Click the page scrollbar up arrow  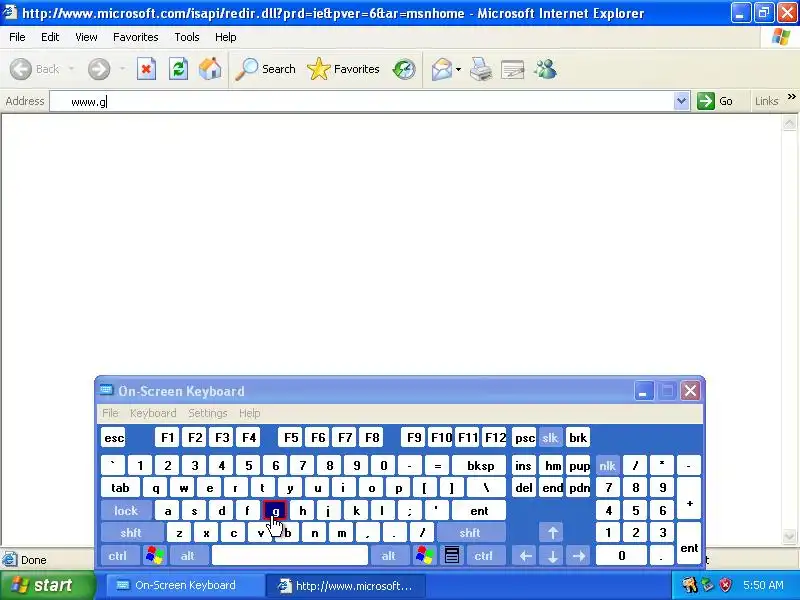click(x=789, y=123)
